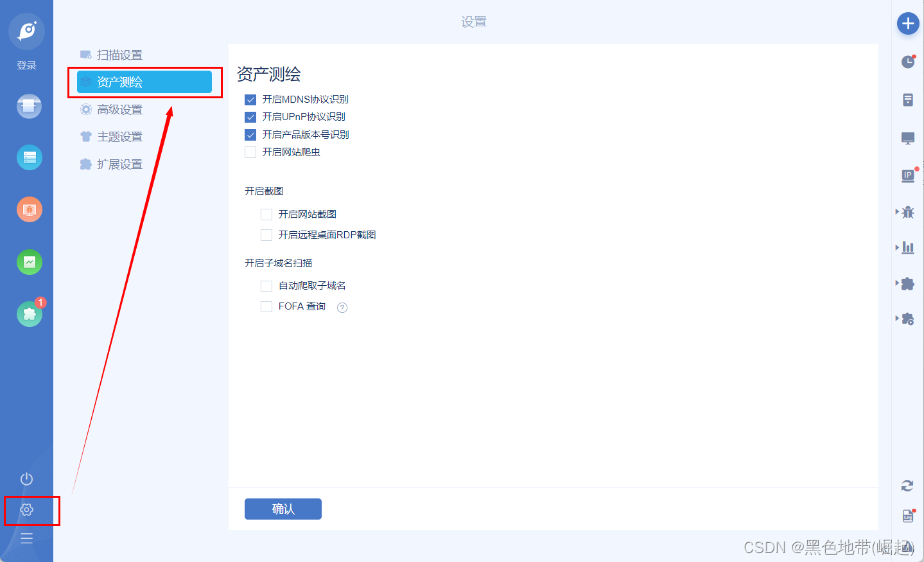The image size is (924, 562).
Task: Open the log file icon
Action: tap(908, 516)
